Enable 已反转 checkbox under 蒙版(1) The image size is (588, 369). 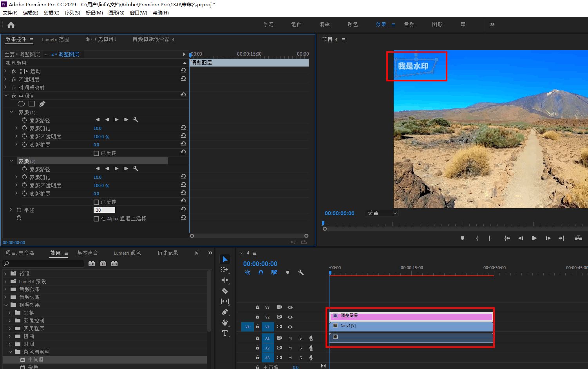point(96,153)
